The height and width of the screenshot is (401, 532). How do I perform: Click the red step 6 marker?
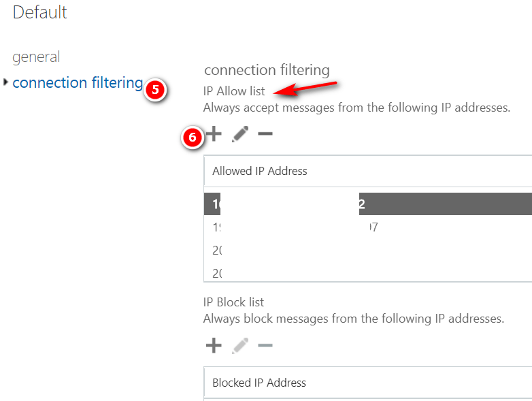click(193, 137)
